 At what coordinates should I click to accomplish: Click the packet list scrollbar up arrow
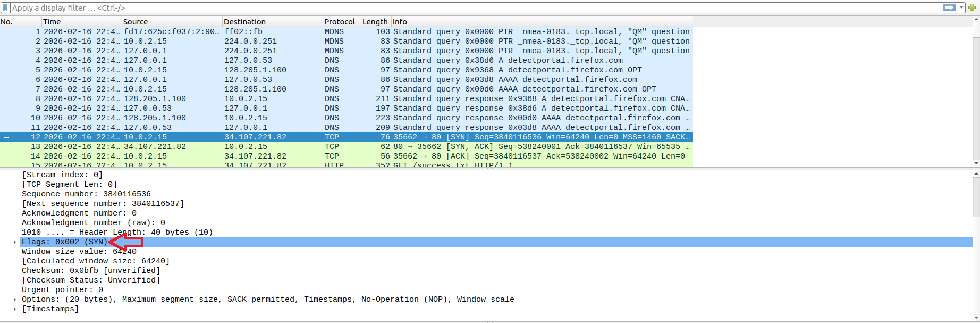[976, 20]
